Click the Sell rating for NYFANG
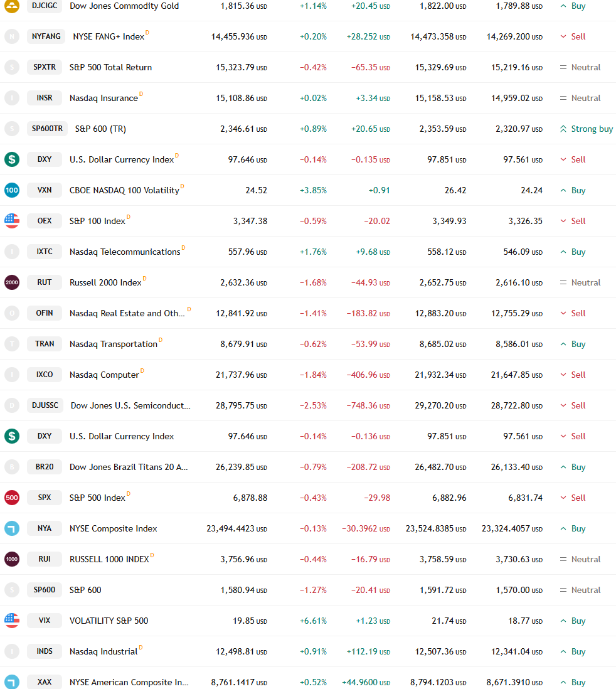The image size is (616, 689). pos(573,37)
